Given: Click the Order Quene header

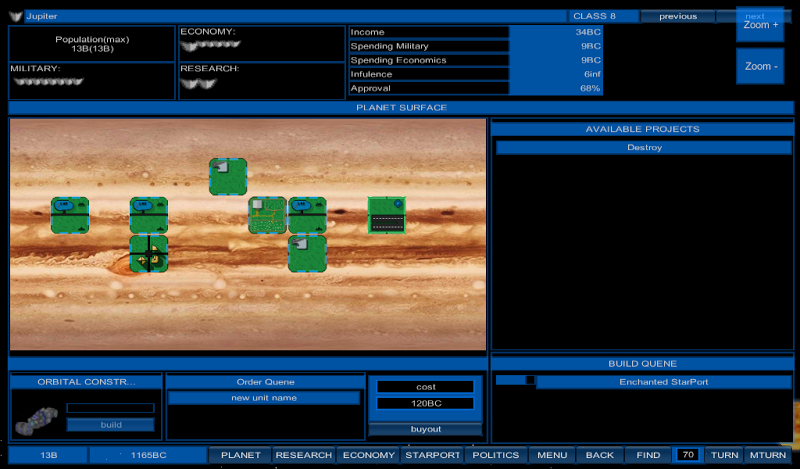Looking at the screenshot, I should tap(265, 382).
